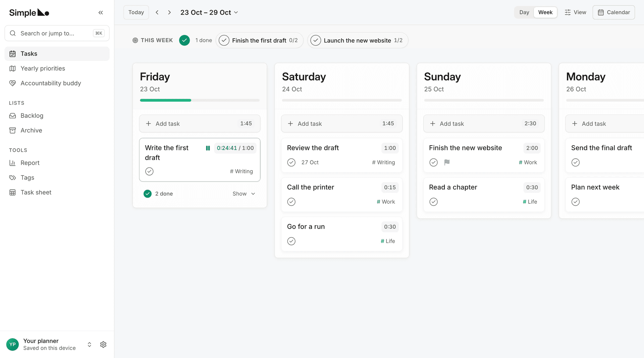Click the # Writing tag on Review the draft

click(x=383, y=162)
